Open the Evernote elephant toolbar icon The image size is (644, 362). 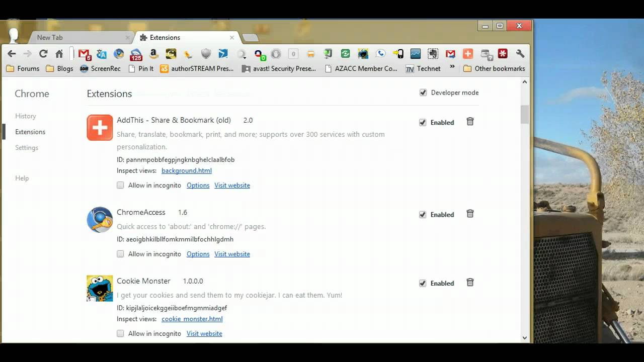(433, 54)
